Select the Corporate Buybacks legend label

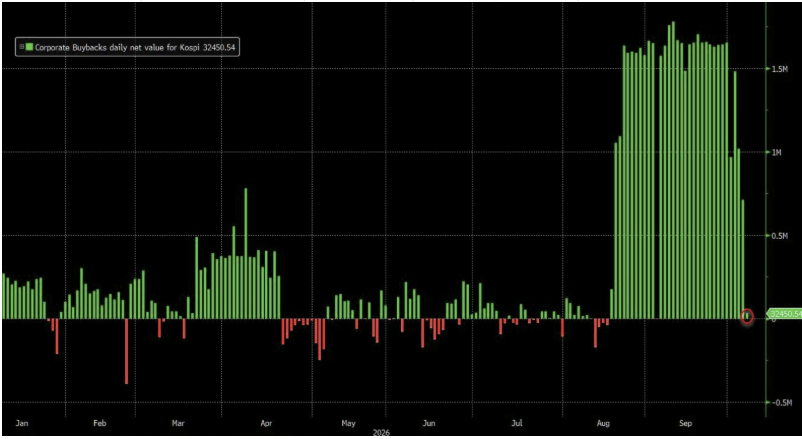pyautogui.click(x=135, y=48)
